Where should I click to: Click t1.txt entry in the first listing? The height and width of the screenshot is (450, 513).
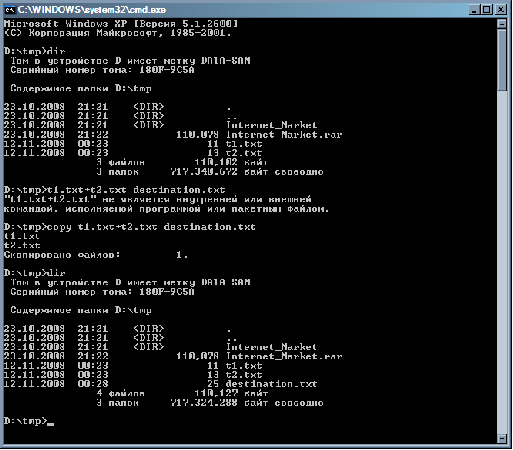244,144
